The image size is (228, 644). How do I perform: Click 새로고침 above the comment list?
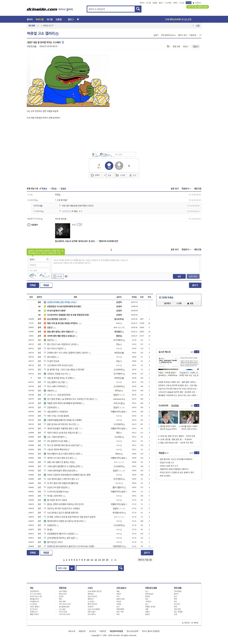198,189
